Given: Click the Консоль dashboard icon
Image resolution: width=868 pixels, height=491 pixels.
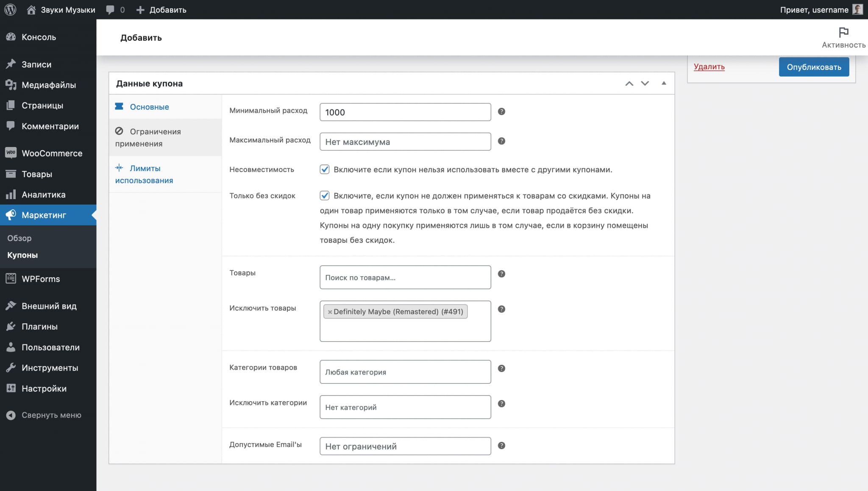Looking at the screenshot, I should pyautogui.click(x=11, y=37).
